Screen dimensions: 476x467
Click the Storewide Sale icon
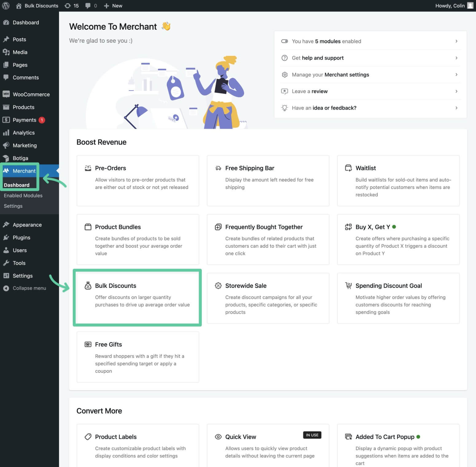tap(218, 286)
